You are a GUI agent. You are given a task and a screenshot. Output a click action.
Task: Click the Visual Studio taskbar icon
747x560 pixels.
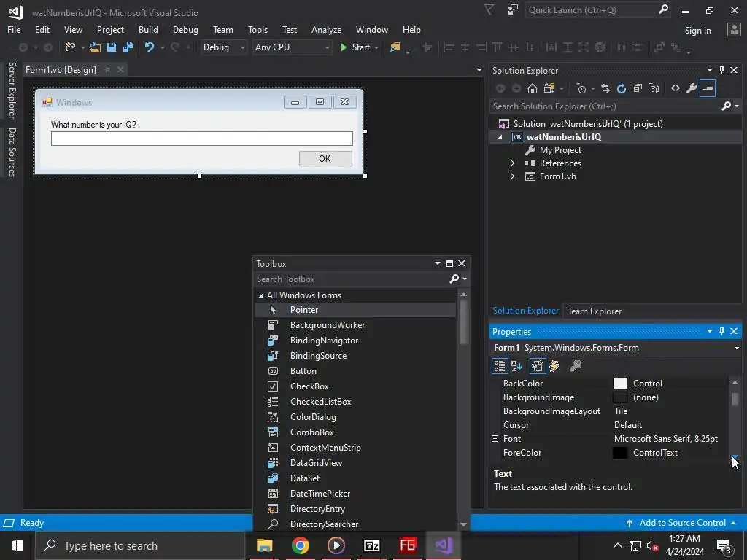444,545
